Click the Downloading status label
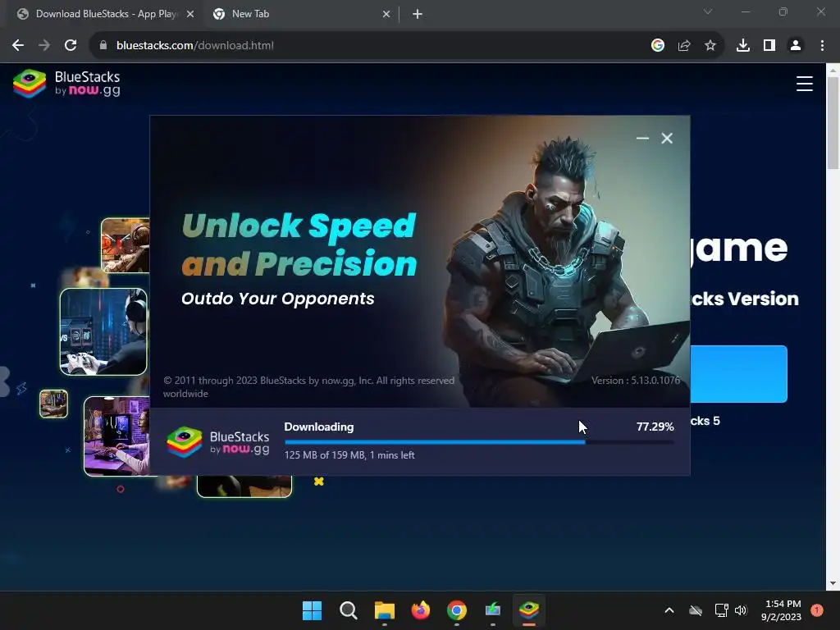840x630 pixels. [319, 427]
